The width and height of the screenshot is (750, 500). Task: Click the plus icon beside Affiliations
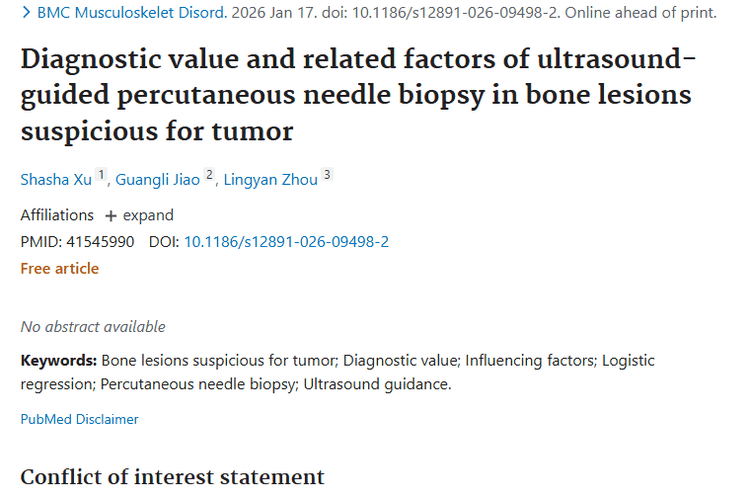point(111,215)
